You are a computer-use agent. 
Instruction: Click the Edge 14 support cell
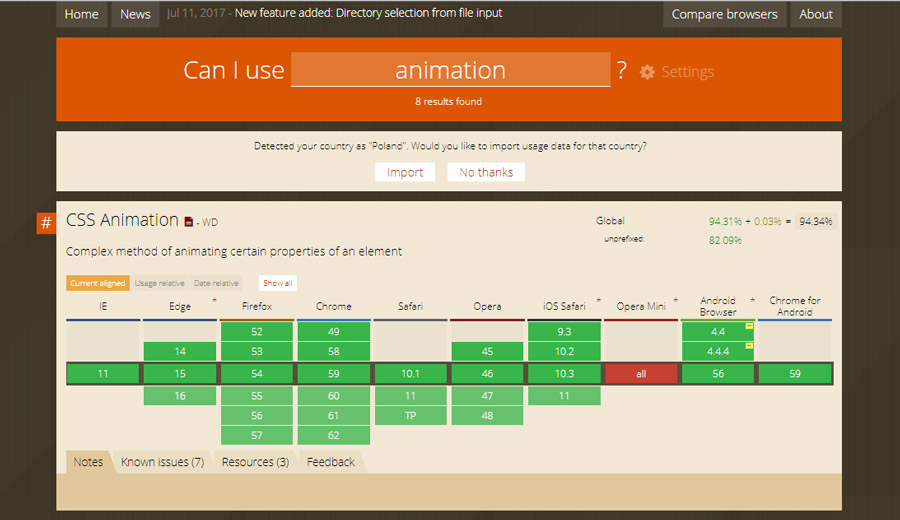[180, 351]
